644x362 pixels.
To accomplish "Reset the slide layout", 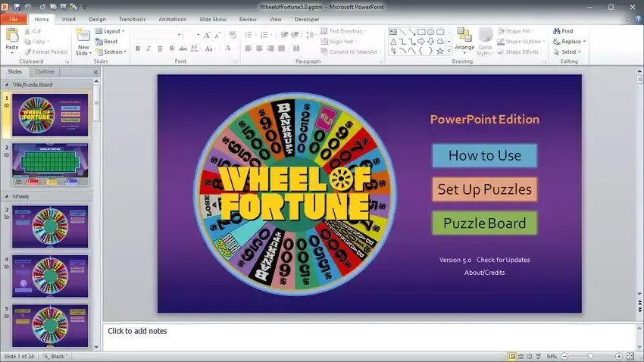I will click(x=106, y=42).
